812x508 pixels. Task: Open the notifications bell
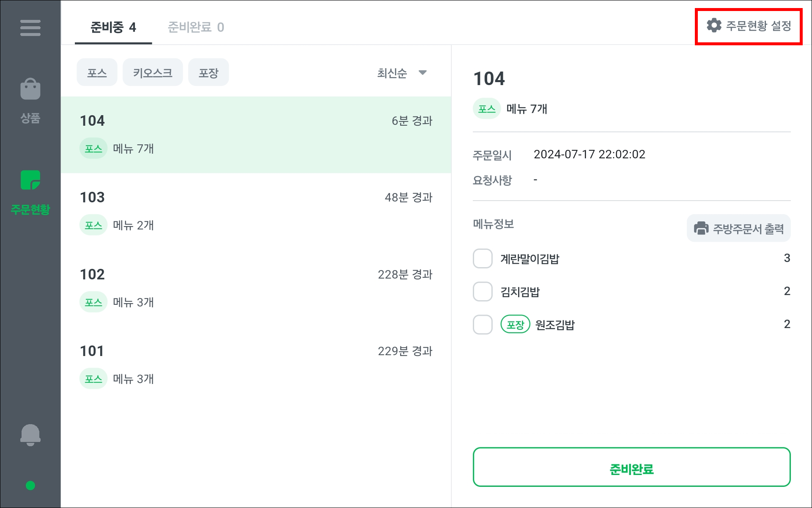point(30,435)
